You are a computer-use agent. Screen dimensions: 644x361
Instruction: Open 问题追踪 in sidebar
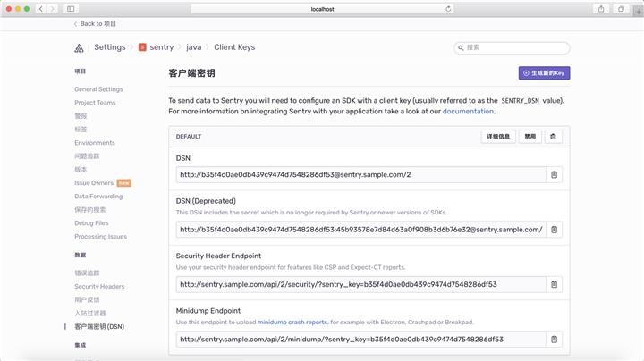coord(87,156)
